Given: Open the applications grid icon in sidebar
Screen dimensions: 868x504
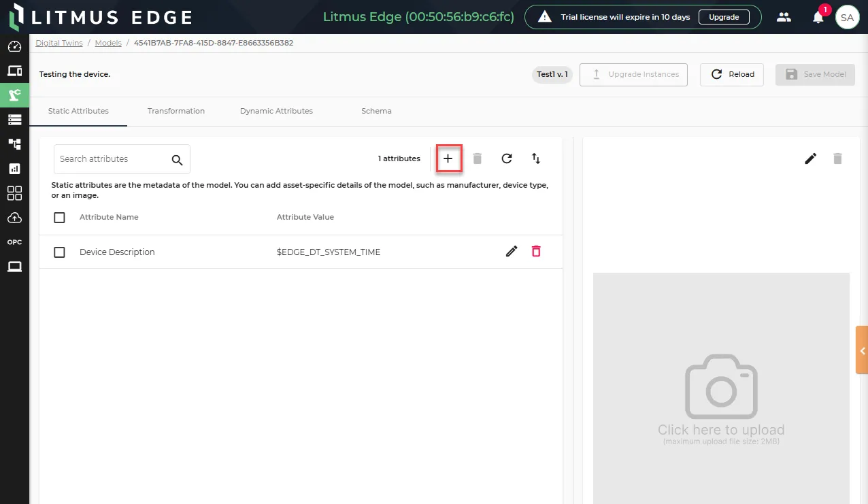Looking at the screenshot, I should (x=14, y=193).
